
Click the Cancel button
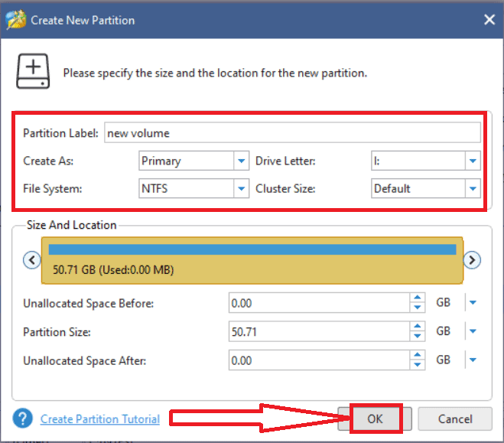tap(455, 419)
